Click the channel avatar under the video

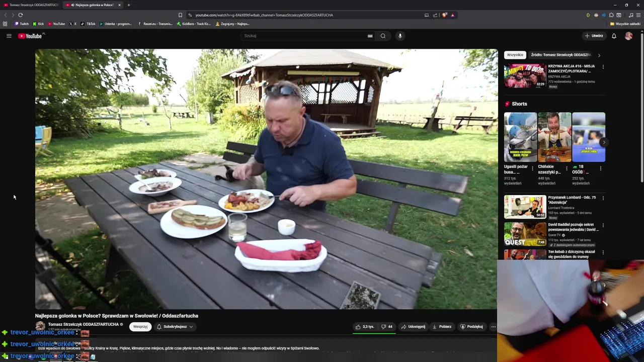pyautogui.click(x=40, y=326)
